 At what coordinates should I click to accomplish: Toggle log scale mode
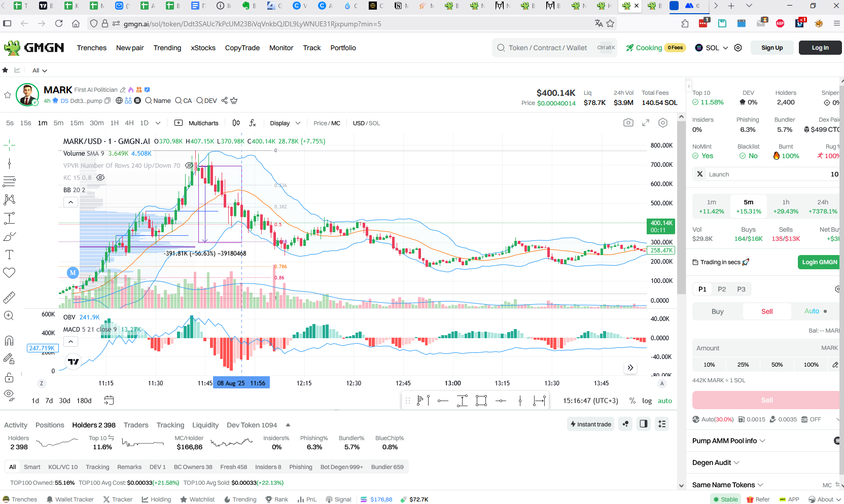[x=647, y=401]
